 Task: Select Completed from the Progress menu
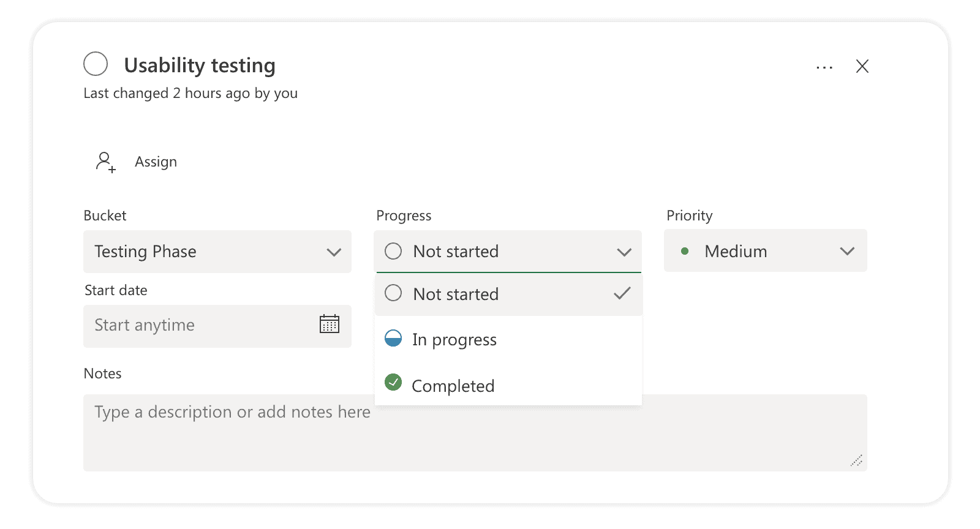click(453, 386)
